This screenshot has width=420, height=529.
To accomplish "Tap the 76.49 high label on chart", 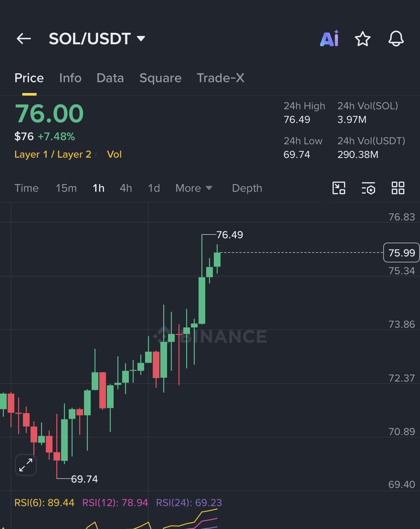I will point(230,235).
